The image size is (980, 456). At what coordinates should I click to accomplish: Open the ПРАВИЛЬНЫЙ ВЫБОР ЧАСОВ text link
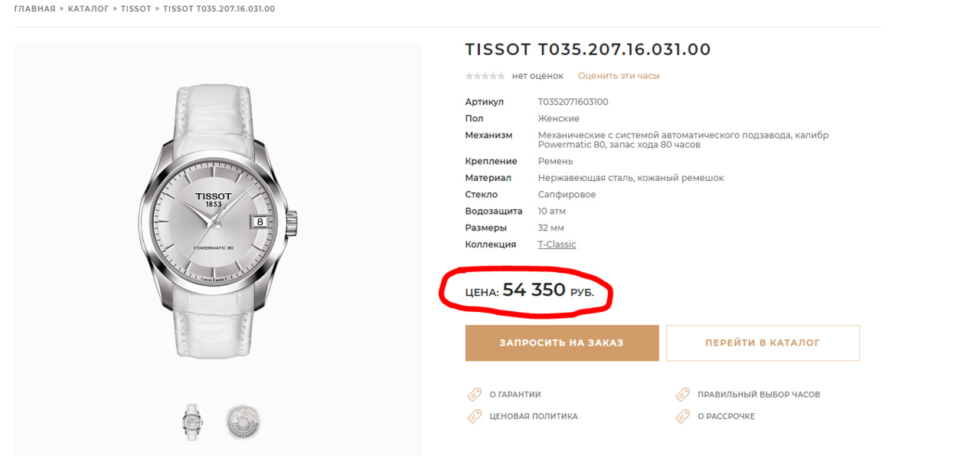(759, 395)
